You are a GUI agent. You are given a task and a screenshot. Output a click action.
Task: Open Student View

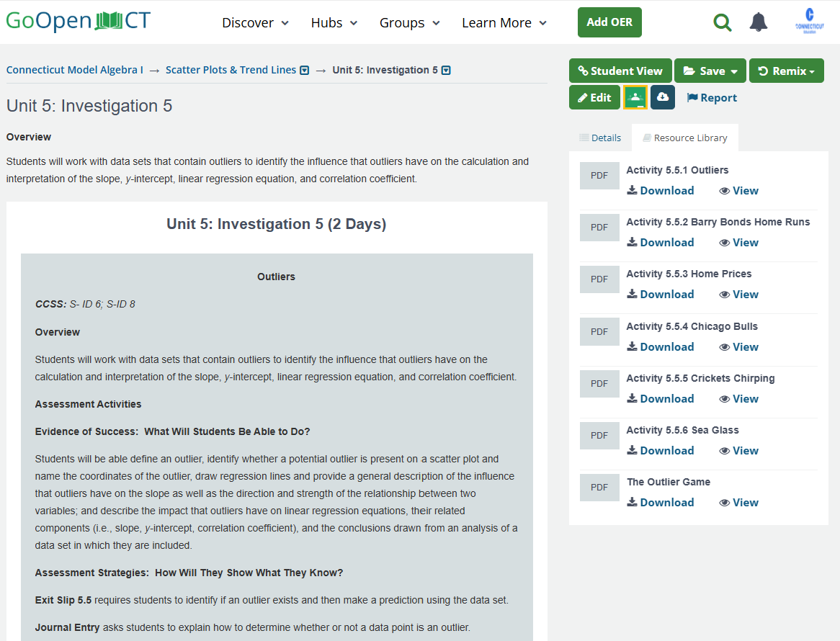(620, 71)
